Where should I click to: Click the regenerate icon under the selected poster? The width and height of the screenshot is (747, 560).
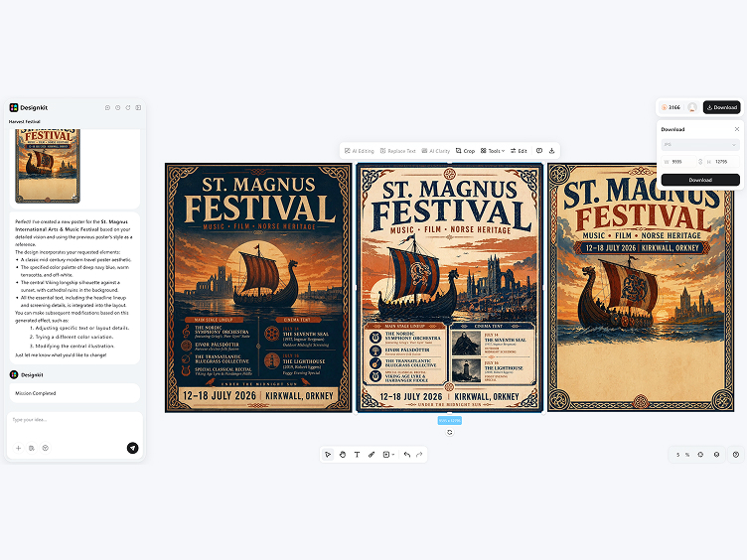point(450,432)
